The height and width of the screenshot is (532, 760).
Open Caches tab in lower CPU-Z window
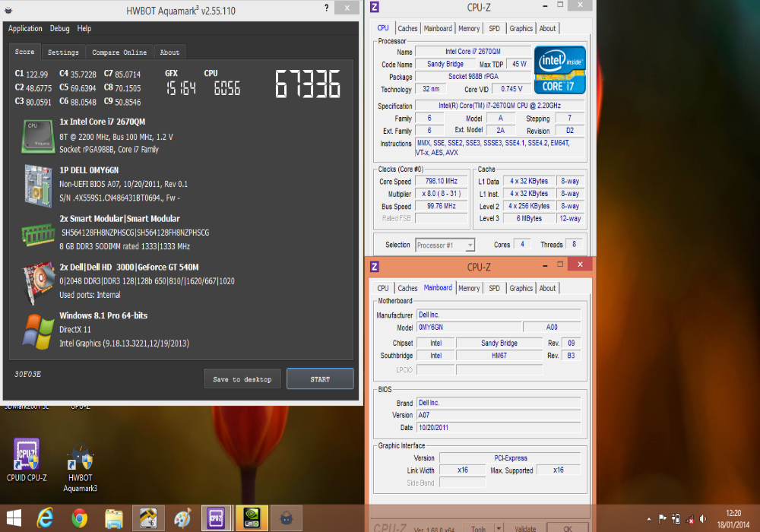click(x=407, y=288)
